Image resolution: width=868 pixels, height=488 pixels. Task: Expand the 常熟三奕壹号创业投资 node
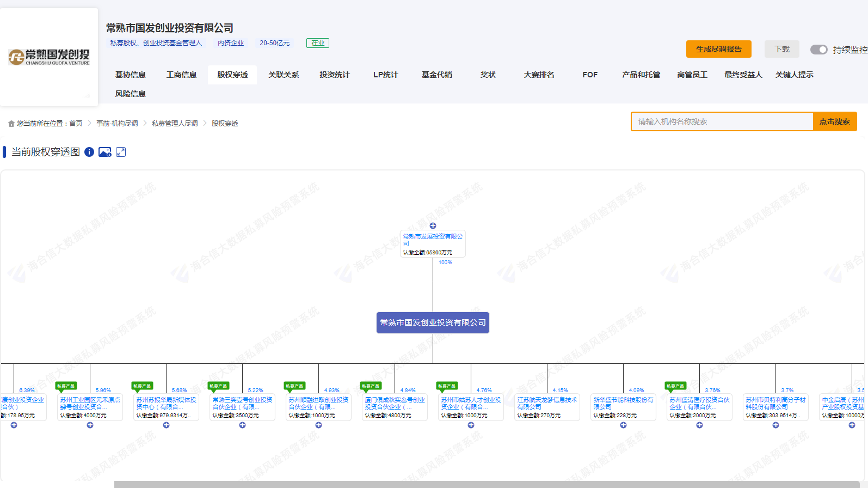click(x=243, y=425)
